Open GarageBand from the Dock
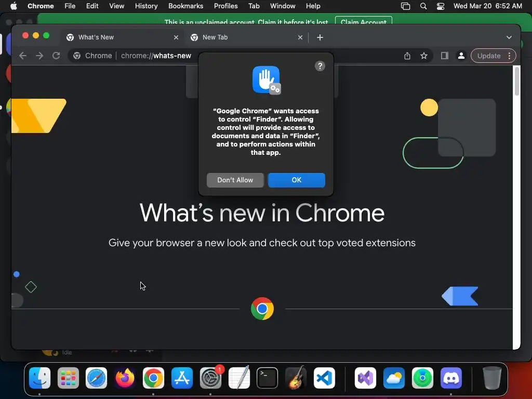This screenshot has width=532, height=399. click(x=296, y=378)
